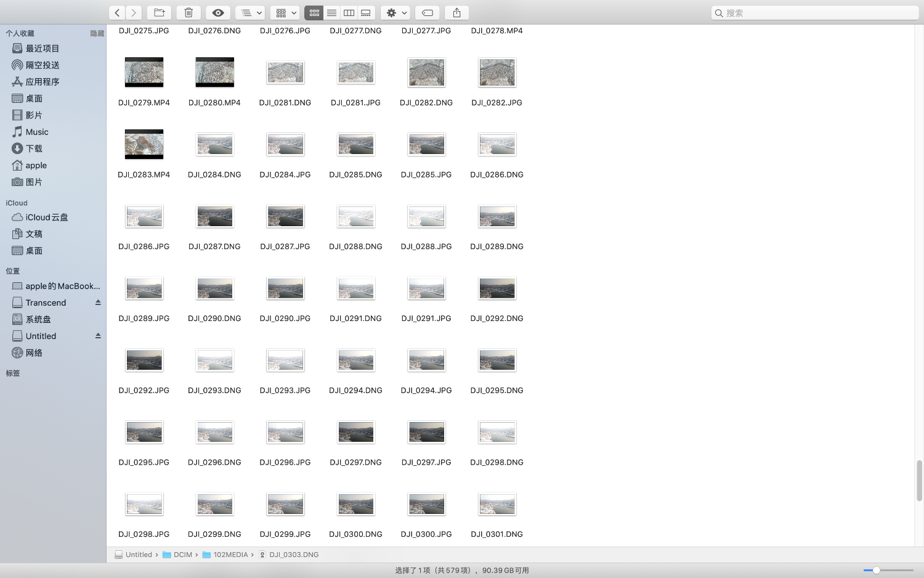Eject the Transcend volume
The image size is (924, 578).
(x=98, y=303)
